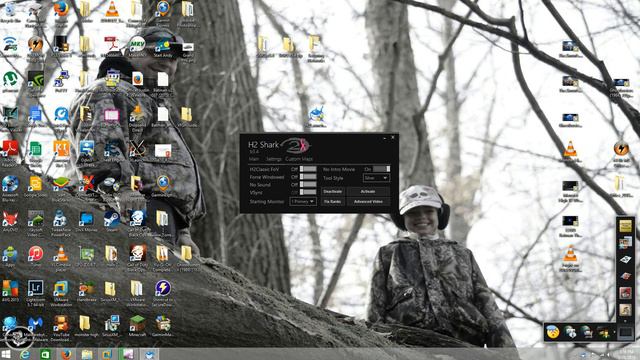The image size is (640, 360).
Task: Toggle the VSync switch
Action: tap(308, 192)
